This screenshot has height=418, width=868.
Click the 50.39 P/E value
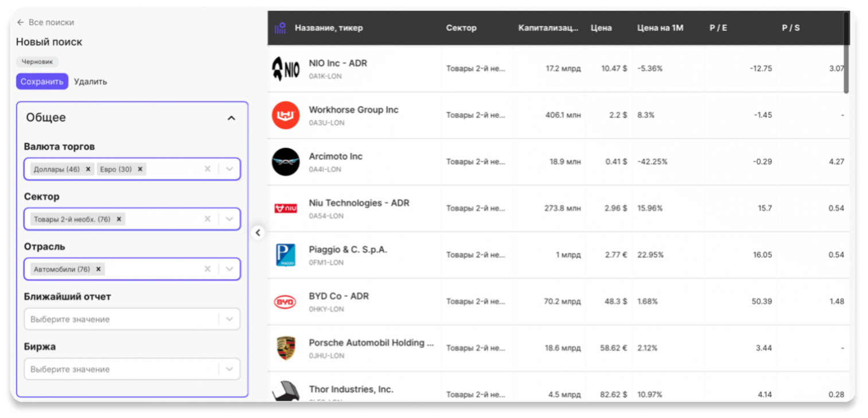click(762, 302)
